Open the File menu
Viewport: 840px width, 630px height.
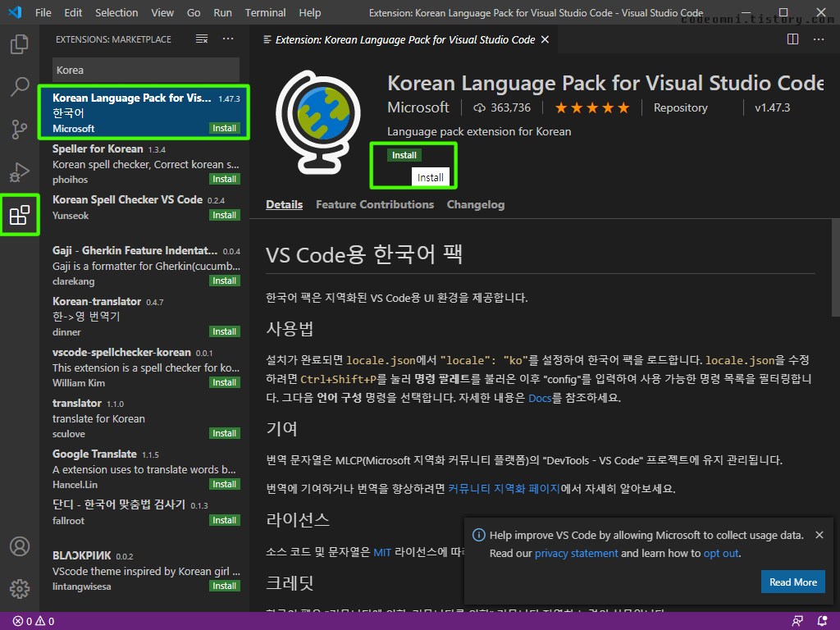[43, 12]
